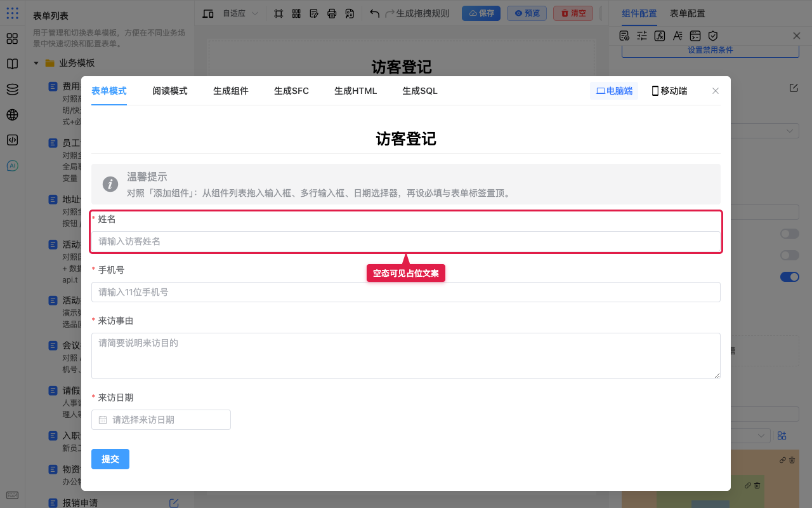Open the 生成组件 tab

coord(231,91)
